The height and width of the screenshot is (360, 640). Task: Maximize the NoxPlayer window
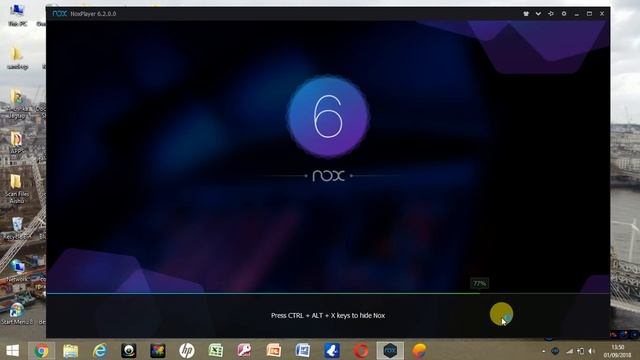click(x=589, y=14)
